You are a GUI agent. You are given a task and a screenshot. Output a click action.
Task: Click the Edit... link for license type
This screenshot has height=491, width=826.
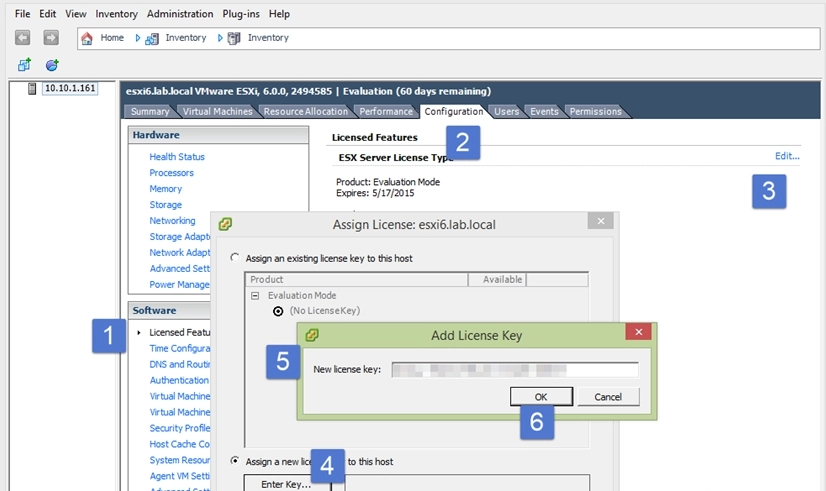tap(787, 156)
